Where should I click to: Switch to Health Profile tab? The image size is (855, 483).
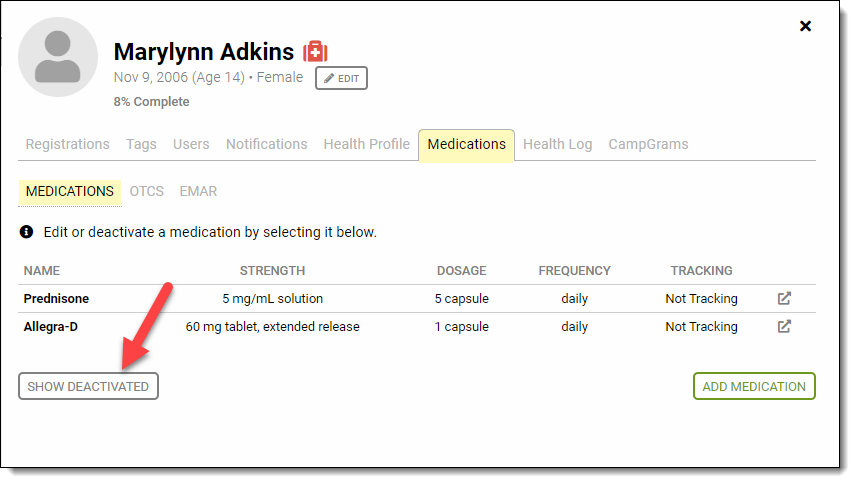[366, 144]
